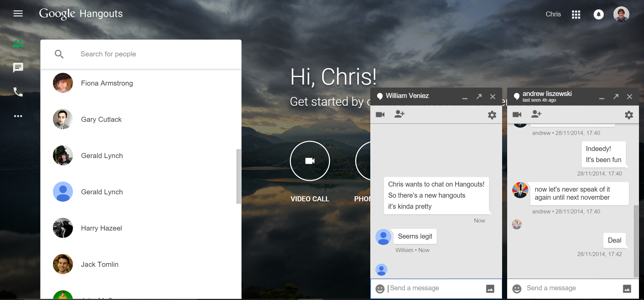Select contact Gary Cutlack
Screen dimensions: 644x300
point(141,119)
